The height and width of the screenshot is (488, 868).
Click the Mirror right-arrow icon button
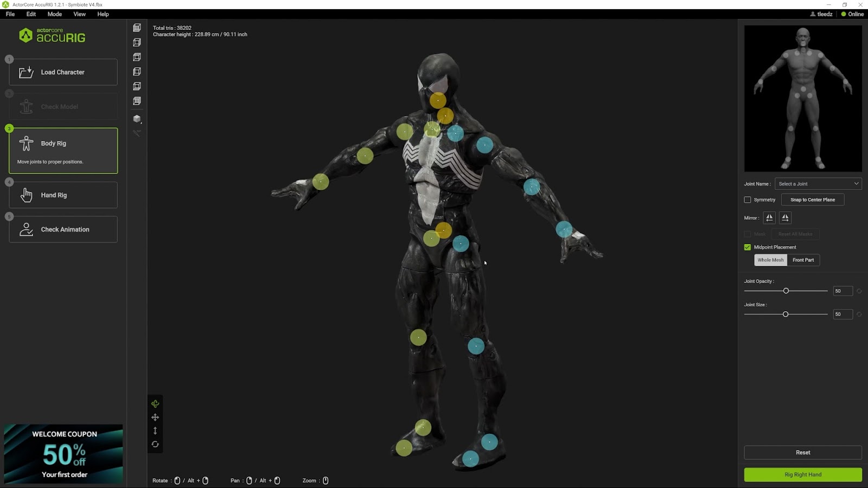(x=785, y=217)
